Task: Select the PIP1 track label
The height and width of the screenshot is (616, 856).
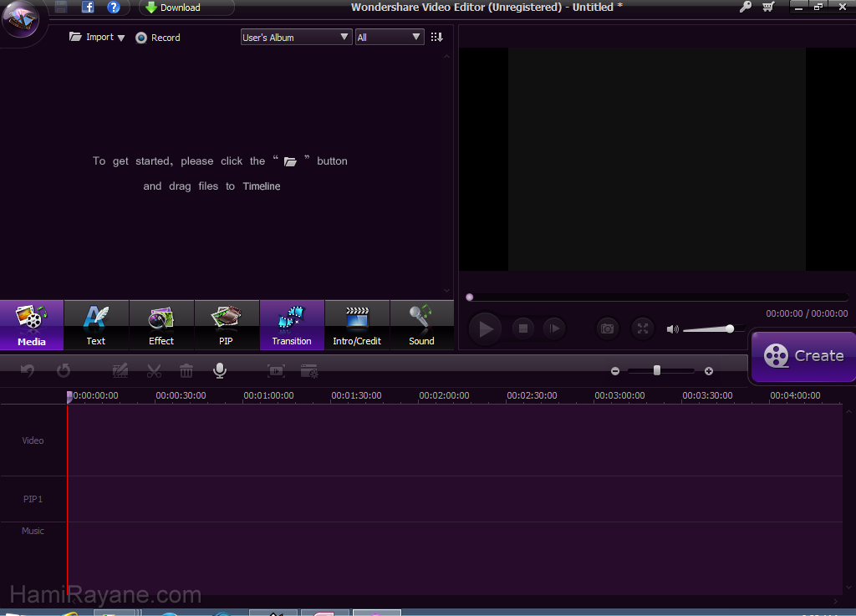Action: 33,499
